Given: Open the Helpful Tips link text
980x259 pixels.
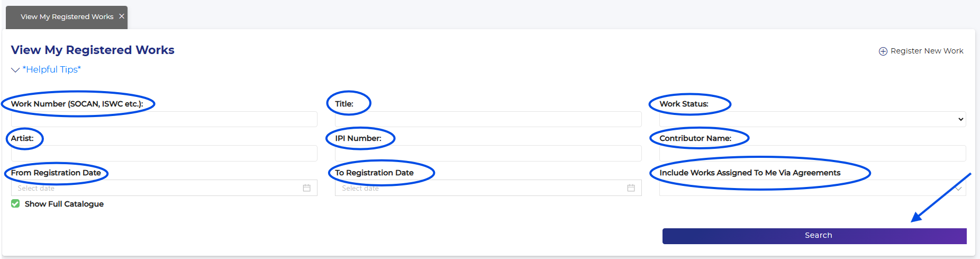Looking at the screenshot, I should (x=52, y=69).
